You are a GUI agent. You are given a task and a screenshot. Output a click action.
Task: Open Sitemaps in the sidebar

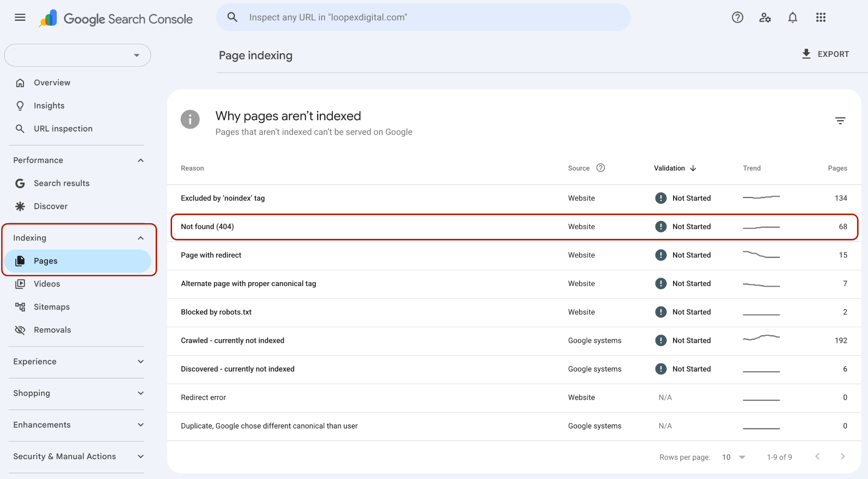tap(78, 307)
